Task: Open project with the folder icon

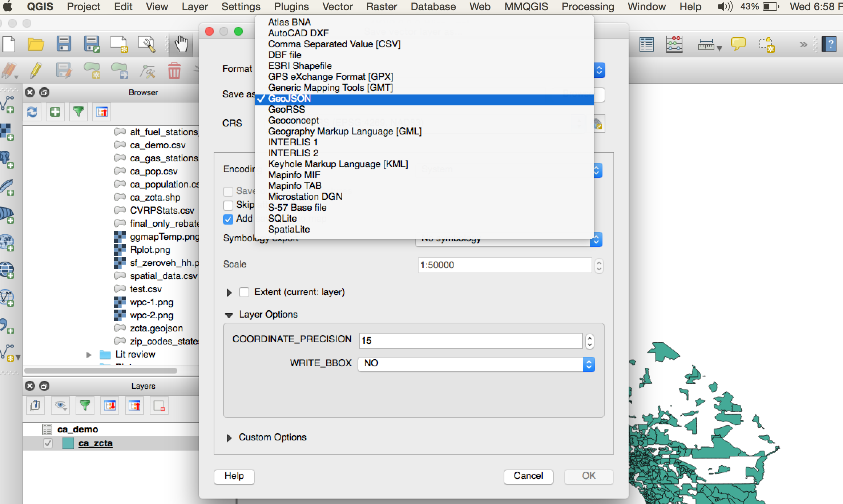Action: click(x=36, y=45)
